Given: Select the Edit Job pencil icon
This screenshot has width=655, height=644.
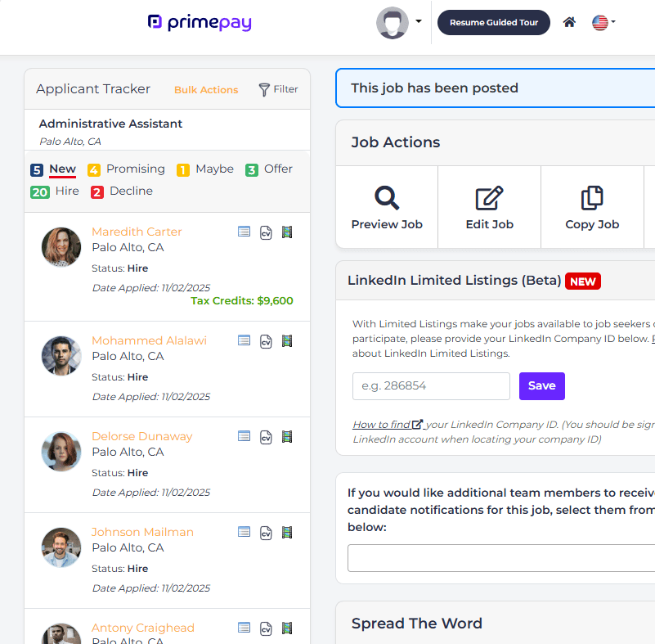Looking at the screenshot, I should click(488, 199).
